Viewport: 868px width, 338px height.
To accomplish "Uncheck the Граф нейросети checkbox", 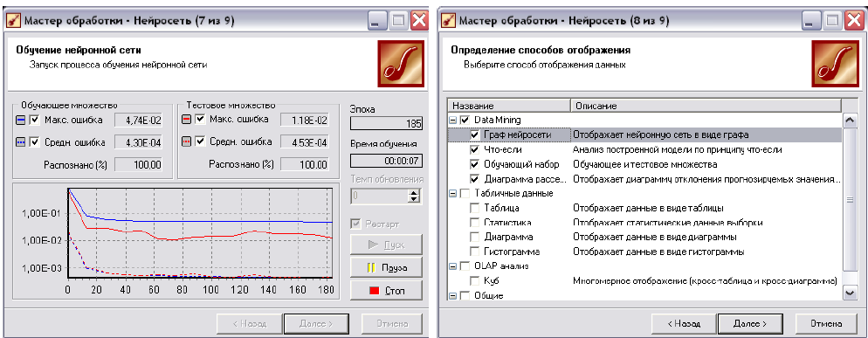I will point(474,135).
